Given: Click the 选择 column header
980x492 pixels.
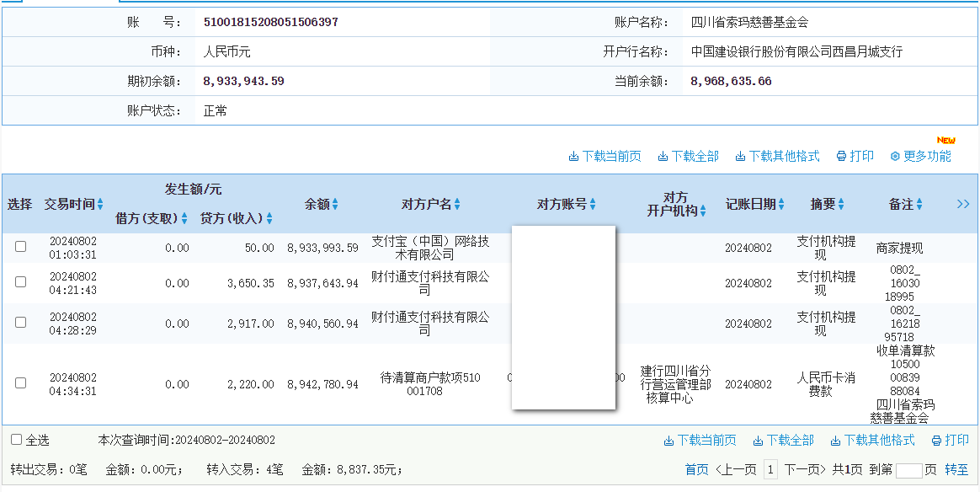Looking at the screenshot, I should (x=20, y=205).
